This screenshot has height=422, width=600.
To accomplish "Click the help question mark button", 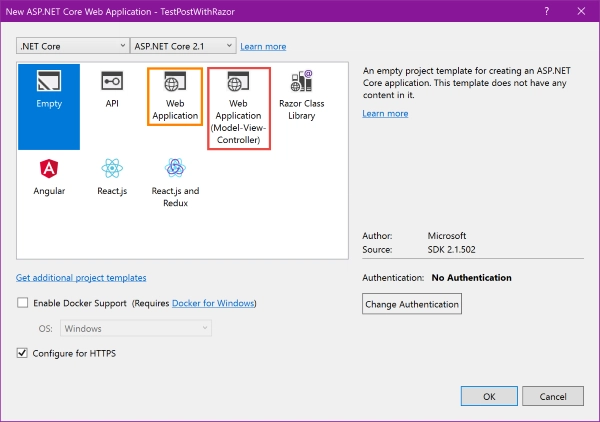I will 546,11.
